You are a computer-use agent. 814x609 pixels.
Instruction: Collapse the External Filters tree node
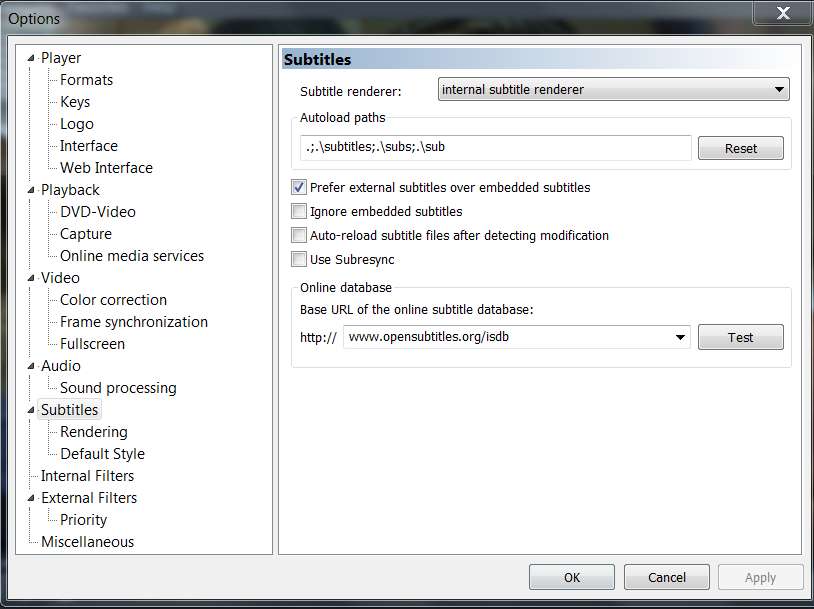tap(31, 498)
